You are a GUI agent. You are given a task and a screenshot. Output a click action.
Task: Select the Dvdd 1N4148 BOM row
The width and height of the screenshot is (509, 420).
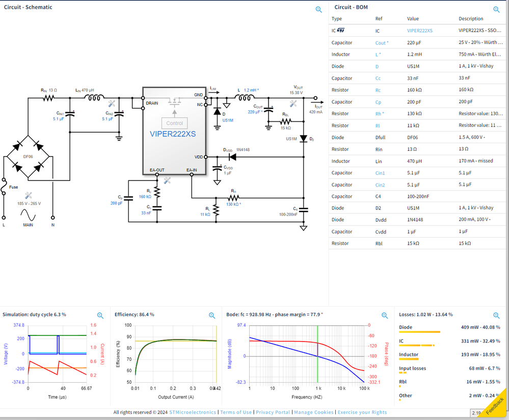pos(417,220)
